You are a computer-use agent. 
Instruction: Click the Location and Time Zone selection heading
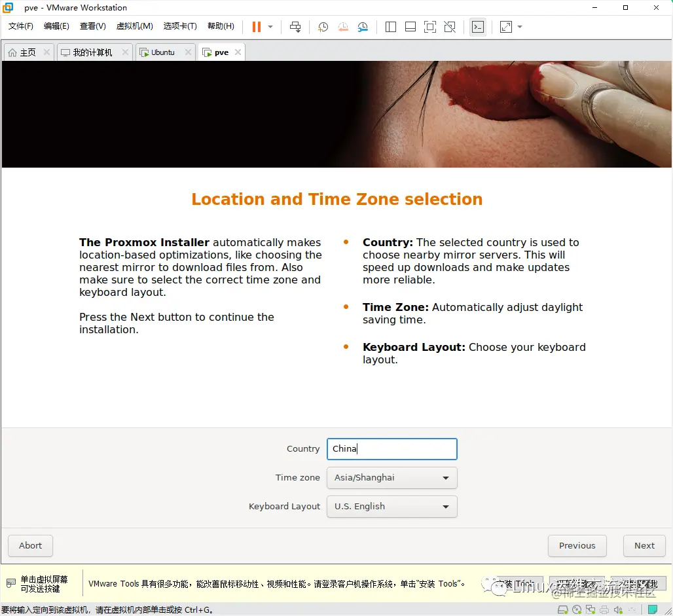click(x=337, y=199)
